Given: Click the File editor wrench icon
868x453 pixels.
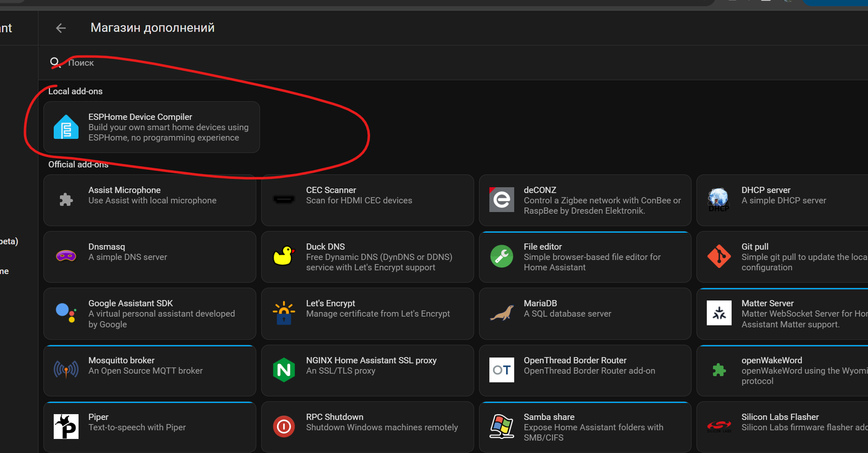Looking at the screenshot, I should coord(501,256).
